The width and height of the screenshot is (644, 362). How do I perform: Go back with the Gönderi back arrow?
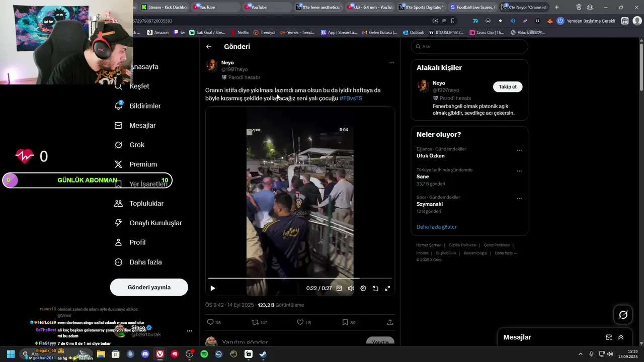click(209, 47)
